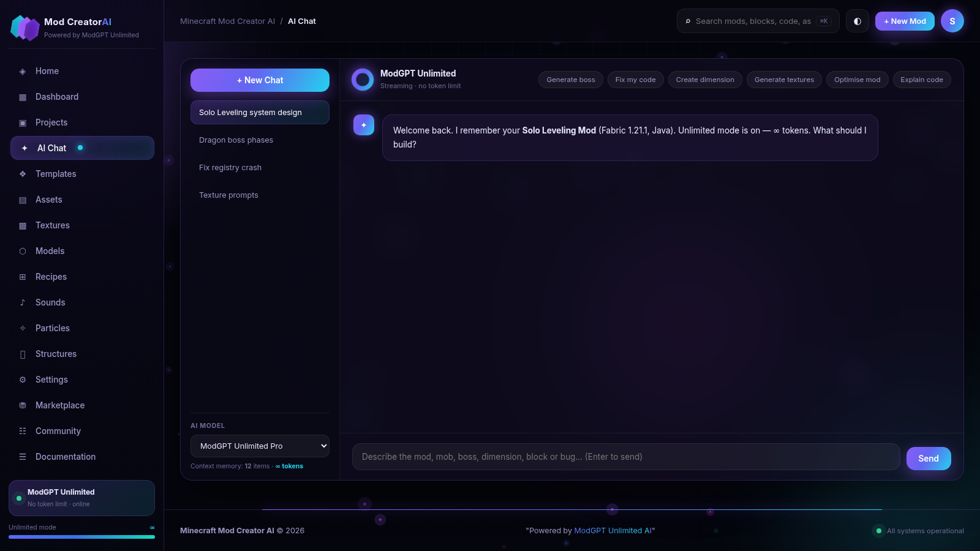Click the Explain code chip

click(x=922, y=80)
